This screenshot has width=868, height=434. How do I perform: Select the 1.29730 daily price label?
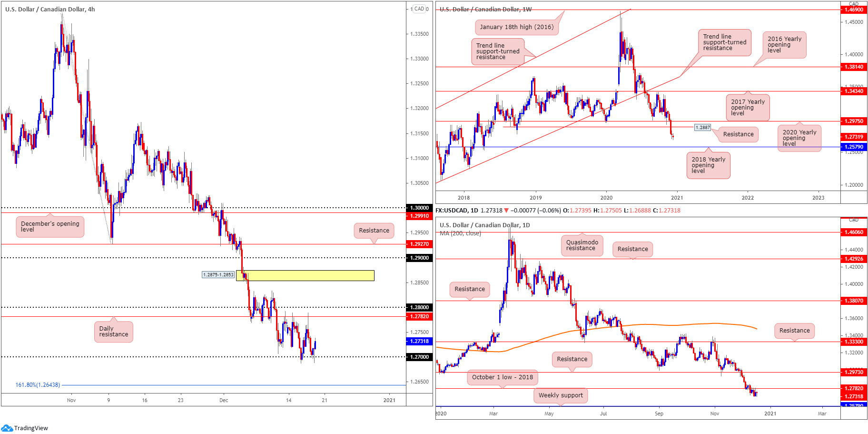(x=854, y=372)
